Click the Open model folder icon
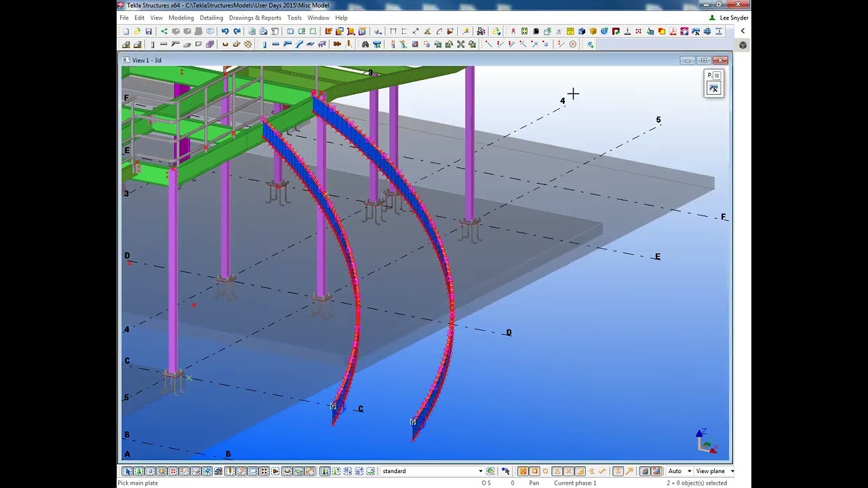The height and width of the screenshot is (488, 868). [x=137, y=31]
